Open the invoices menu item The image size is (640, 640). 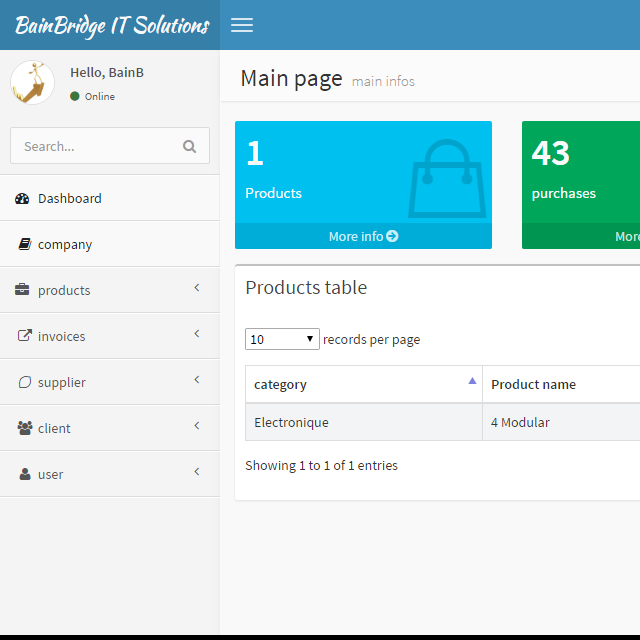[110, 336]
